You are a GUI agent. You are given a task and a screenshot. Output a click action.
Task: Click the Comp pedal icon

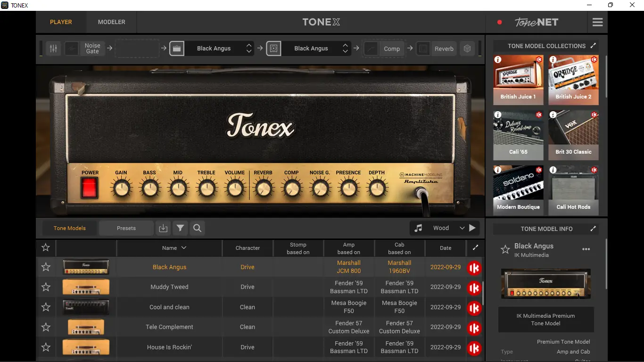(x=371, y=48)
